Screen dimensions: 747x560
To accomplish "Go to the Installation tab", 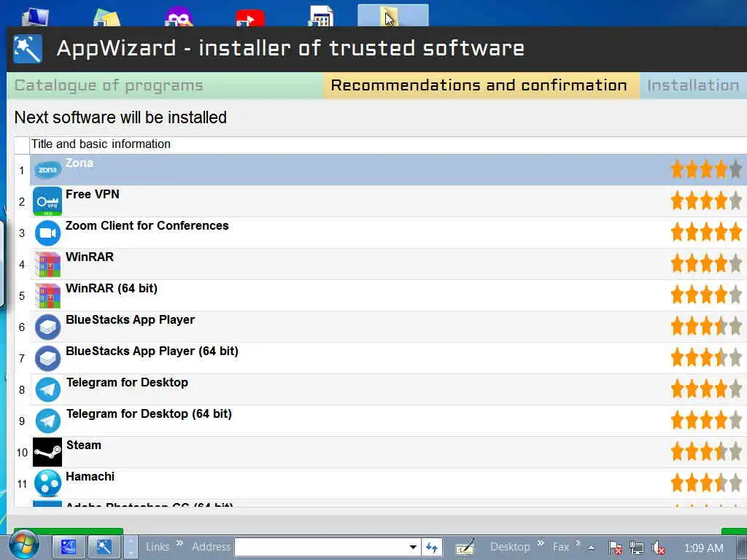I will [x=693, y=85].
